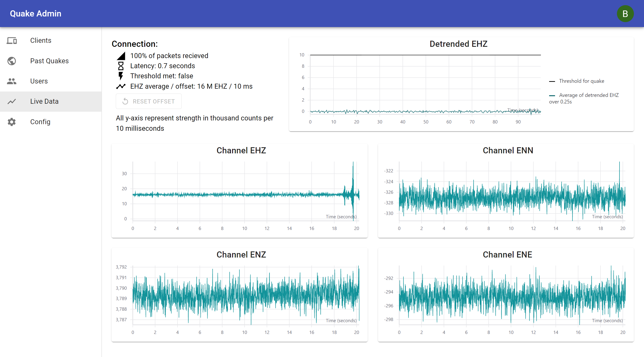Click the Channel ENN chart title

508,150
